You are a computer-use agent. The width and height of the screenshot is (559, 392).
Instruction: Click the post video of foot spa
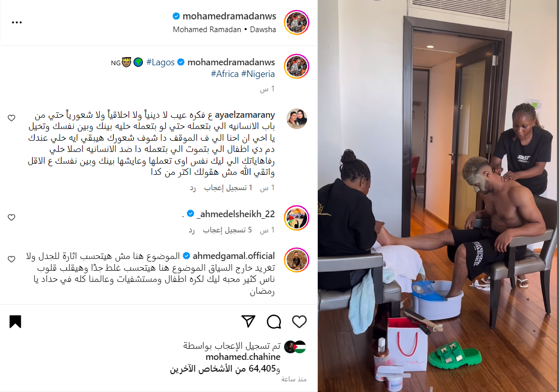point(438,196)
